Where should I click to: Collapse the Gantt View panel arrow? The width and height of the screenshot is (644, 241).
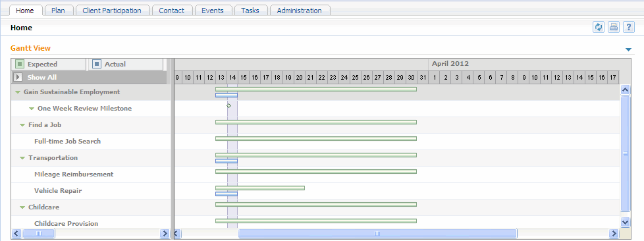628,49
